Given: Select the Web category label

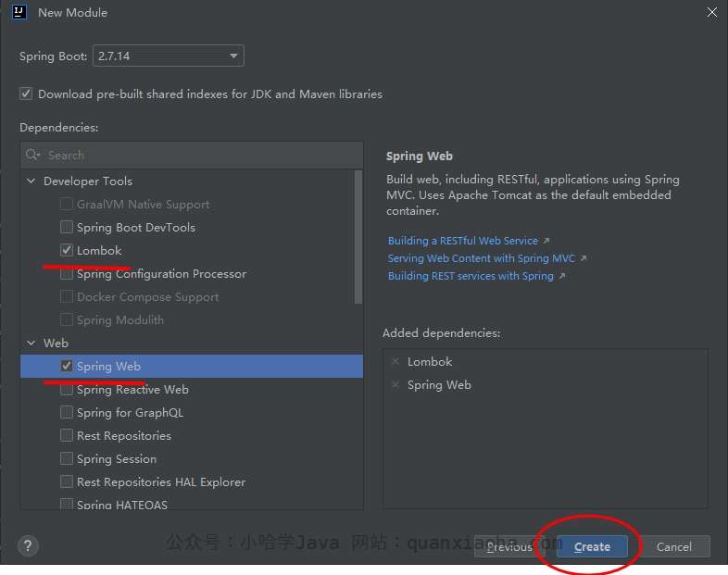Looking at the screenshot, I should click(56, 343).
